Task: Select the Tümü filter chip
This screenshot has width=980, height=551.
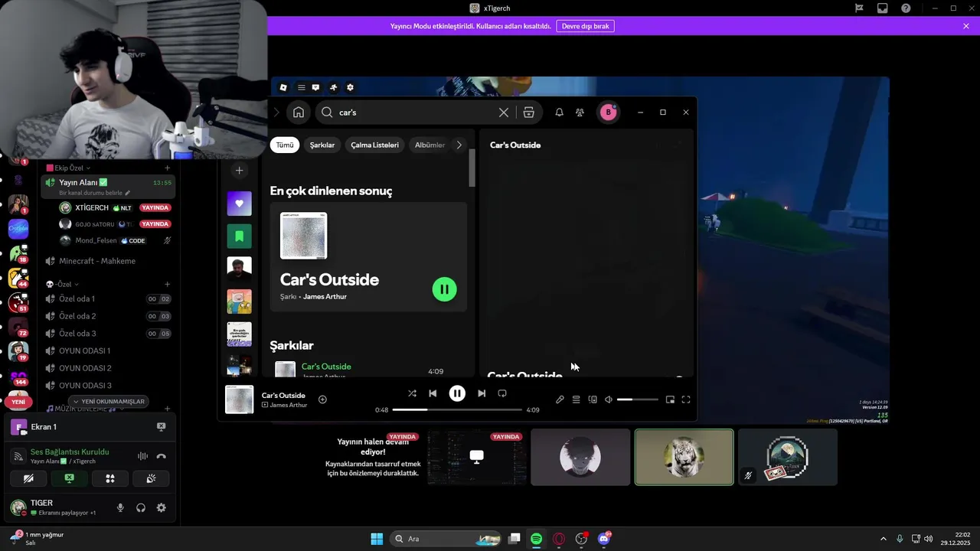Action: coord(285,145)
